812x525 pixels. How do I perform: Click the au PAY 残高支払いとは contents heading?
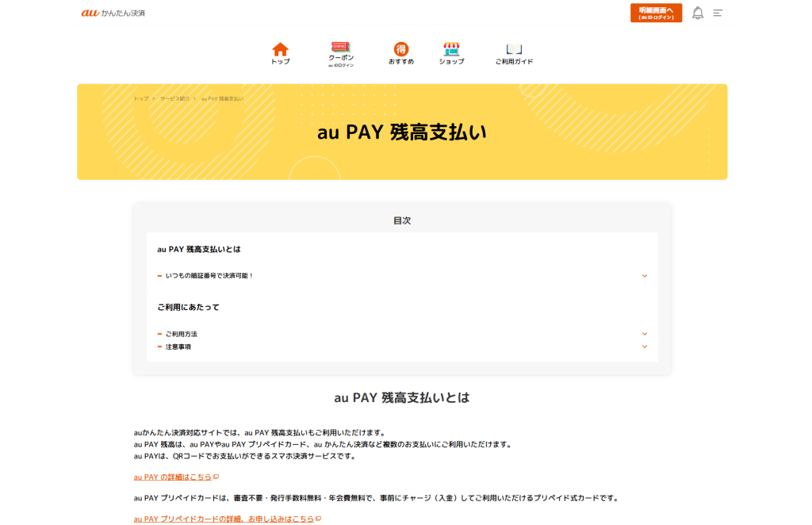point(199,249)
